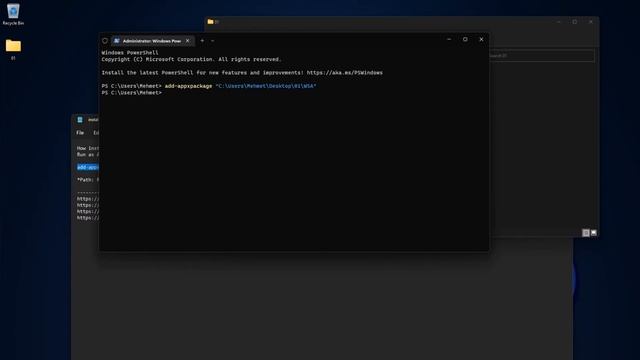Minimize the File Explorer window

[x=558, y=22]
